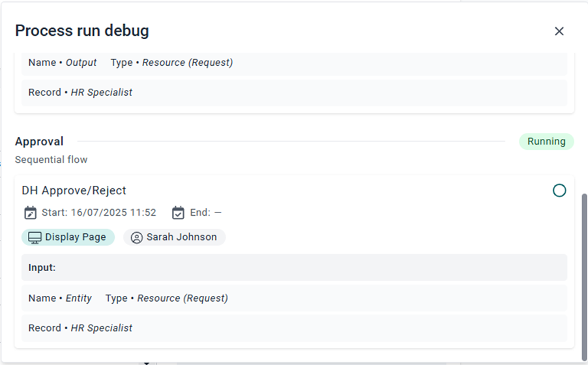Click the Start 16/07/2025 11:52 timestamp
The height and width of the screenshot is (365, 588).
[98, 212]
